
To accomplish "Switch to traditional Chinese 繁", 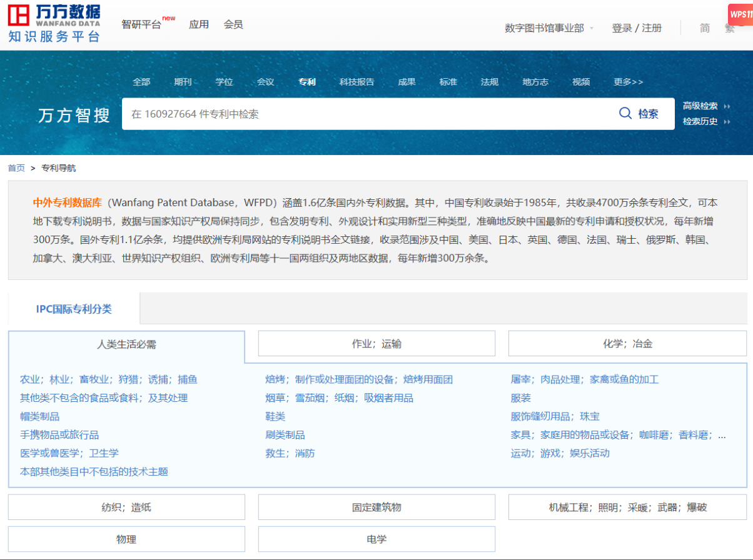I will 729,28.
